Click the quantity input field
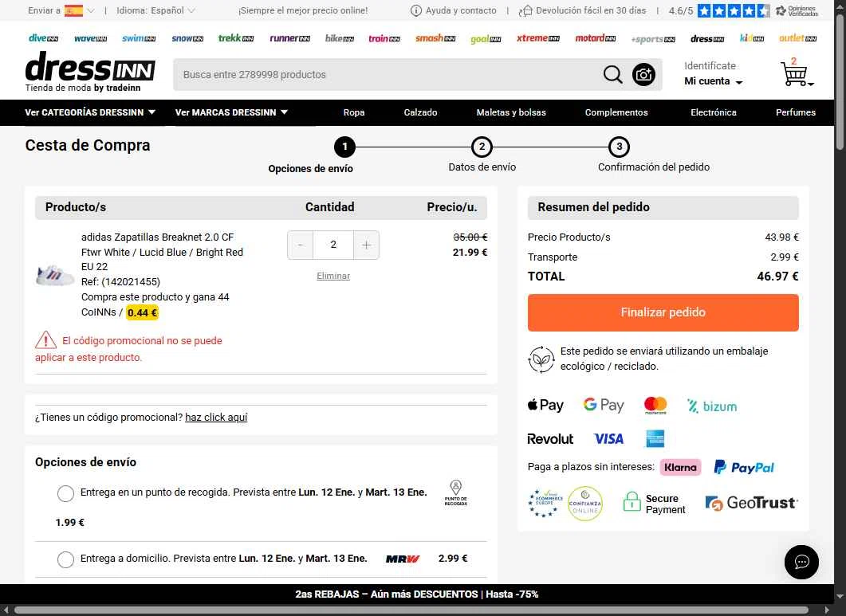The height and width of the screenshot is (616, 846). click(x=332, y=245)
